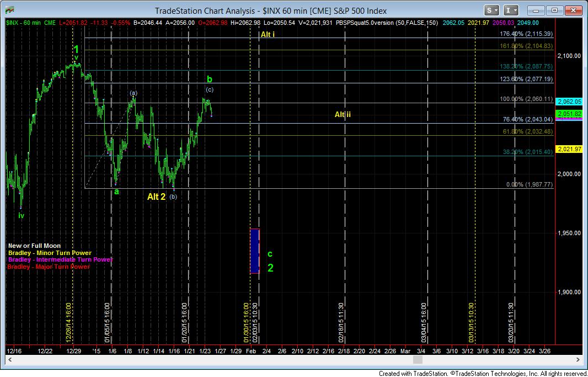Click the left scroll arrow on time axis

pos(10,360)
